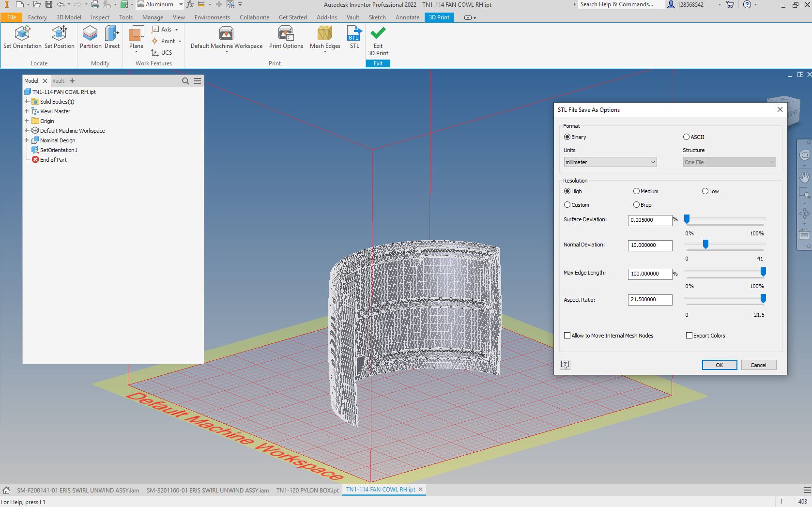
Task: Choose Medium resolution option
Action: (x=636, y=191)
